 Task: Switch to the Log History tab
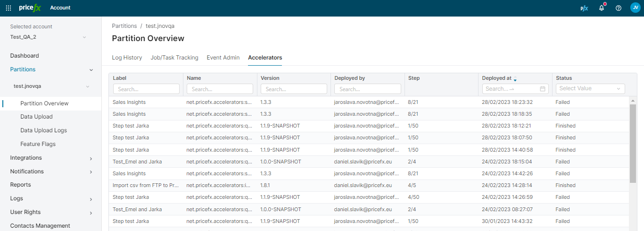click(127, 58)
